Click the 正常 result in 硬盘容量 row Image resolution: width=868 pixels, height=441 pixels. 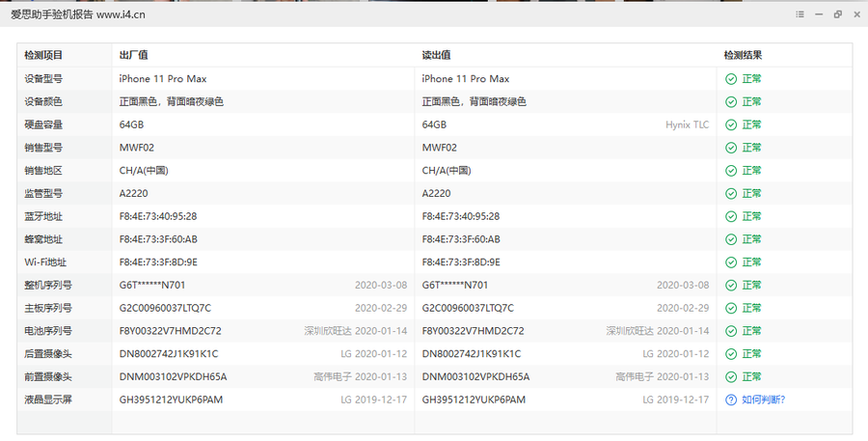[751, 124]
